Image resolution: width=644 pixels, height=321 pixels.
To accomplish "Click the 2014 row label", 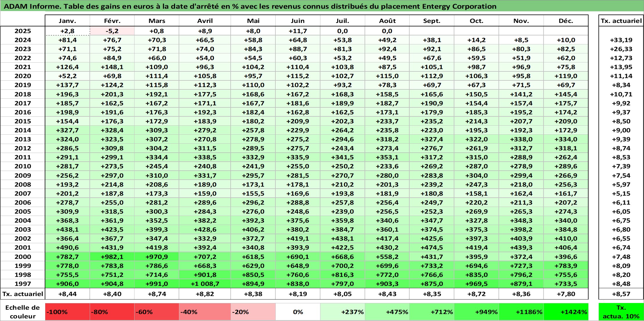I will 23,130.
